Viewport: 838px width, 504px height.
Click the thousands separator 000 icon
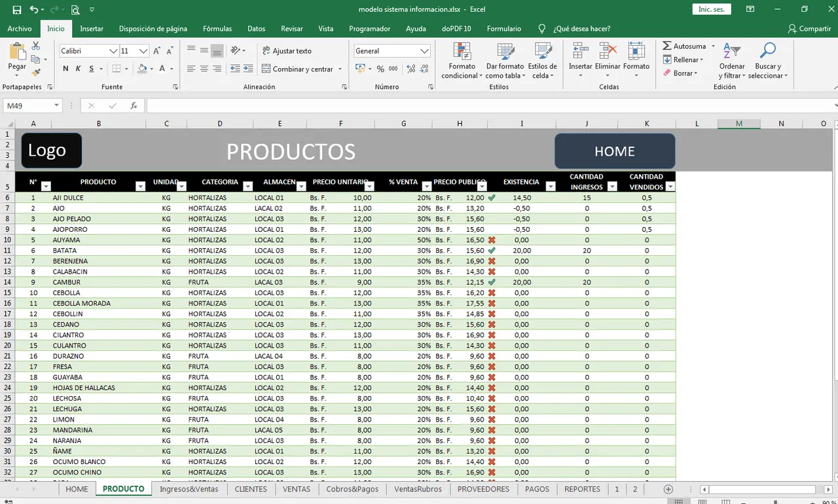tap(393, 69)
